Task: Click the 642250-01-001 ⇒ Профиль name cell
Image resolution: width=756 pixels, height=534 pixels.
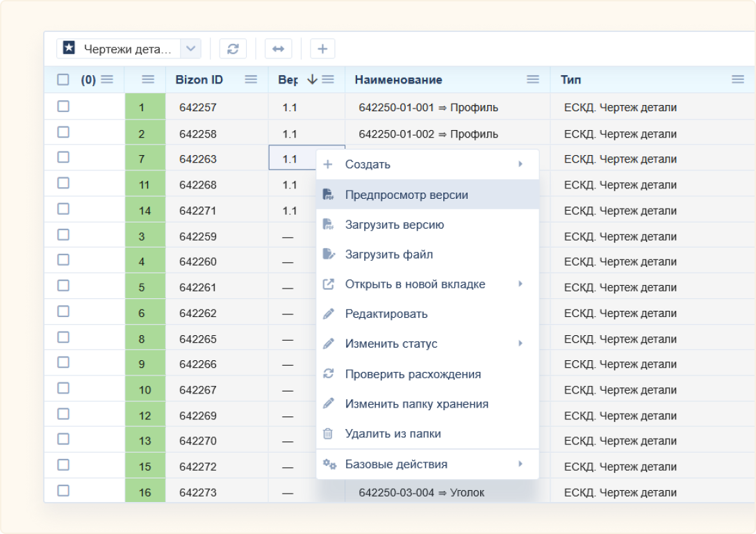Action: 428,108
